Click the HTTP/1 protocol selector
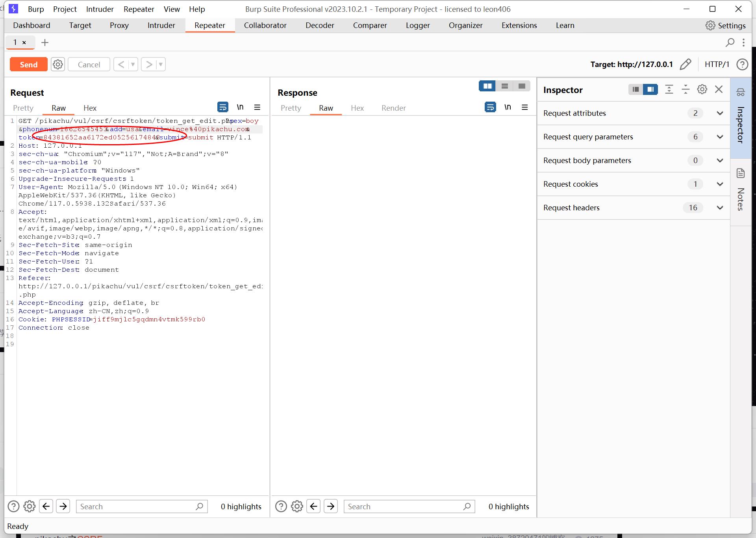The width and height of the screenshot is (756, 538). pos(717,64)
